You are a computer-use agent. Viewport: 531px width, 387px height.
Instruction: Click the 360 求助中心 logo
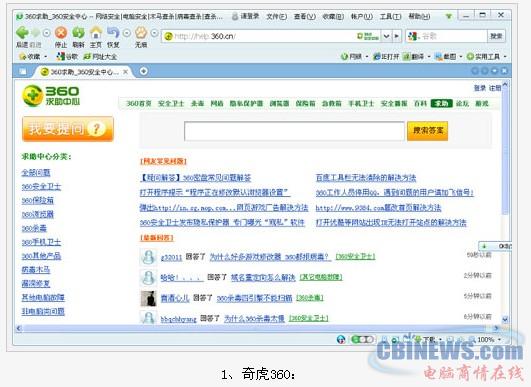point(51,95)
